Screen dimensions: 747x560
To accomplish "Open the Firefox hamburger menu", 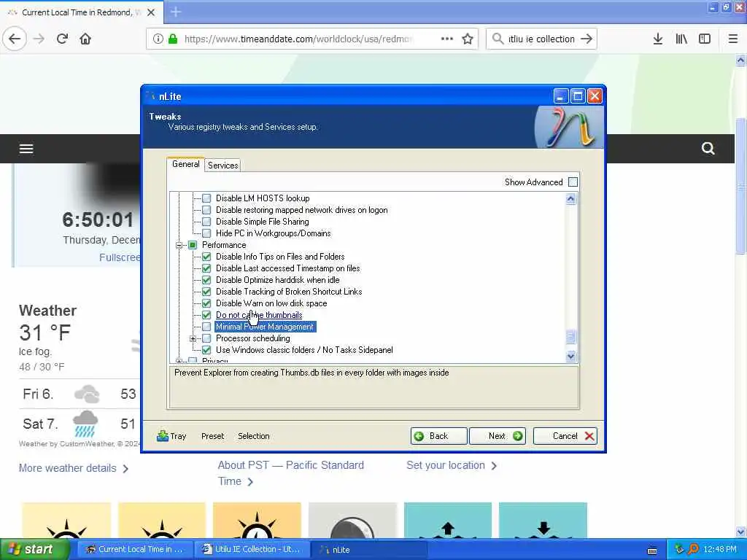I will [x=733, y=39].
